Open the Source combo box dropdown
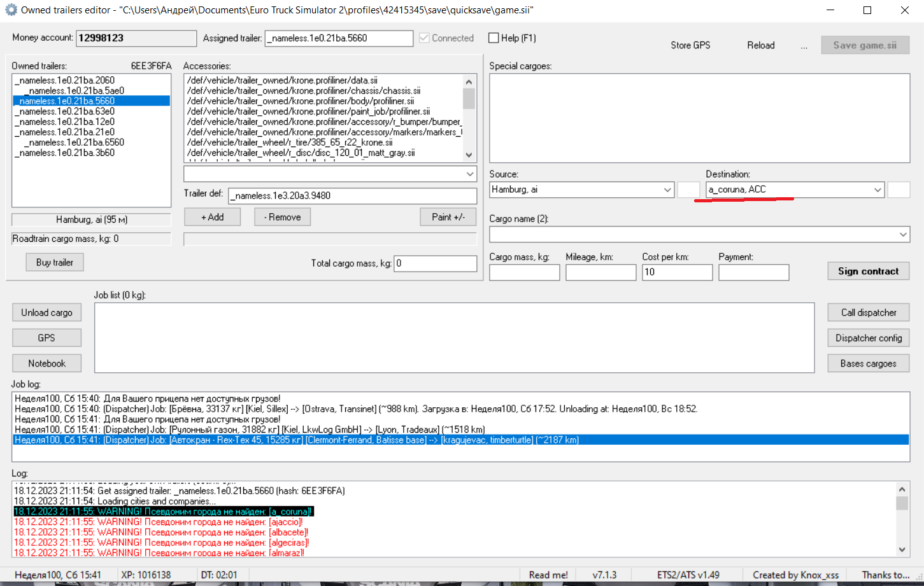924x586 pixels. (x=667, y=190)
